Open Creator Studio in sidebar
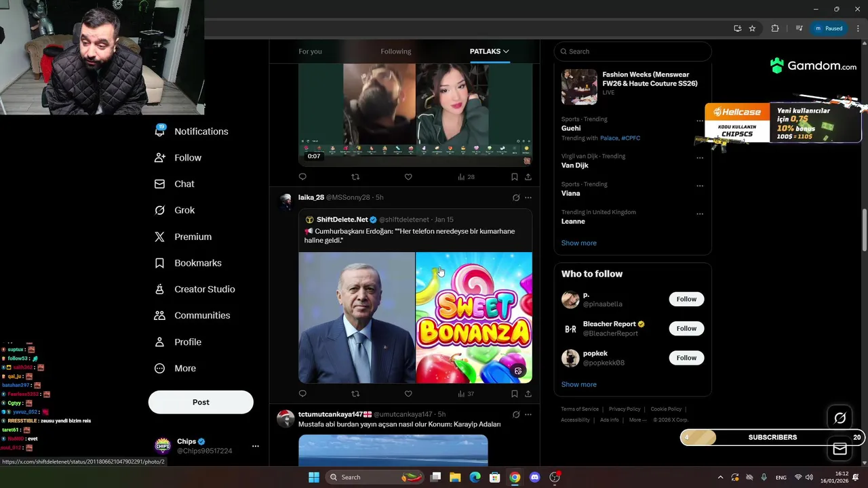 tap(195, 289)
